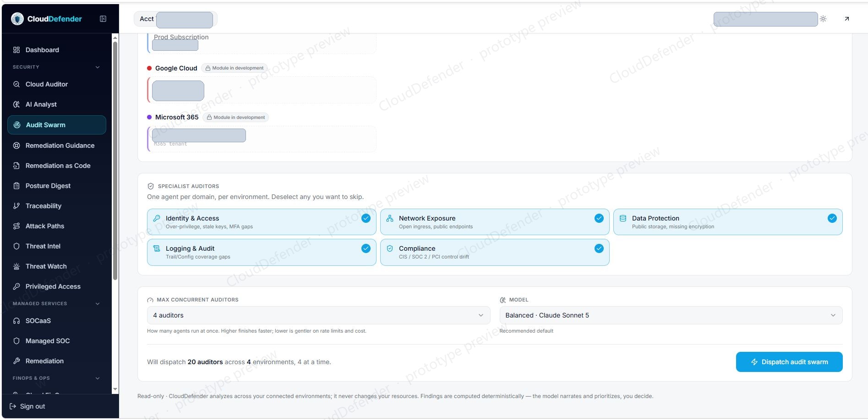Click the Traceability branch icon
Image resolution: width=868 pixels, height=420 pixels.
click(16, 206)
